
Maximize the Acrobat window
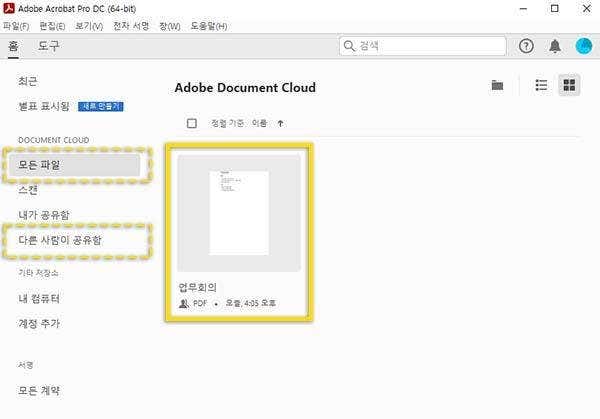click(x=554, y=8)
